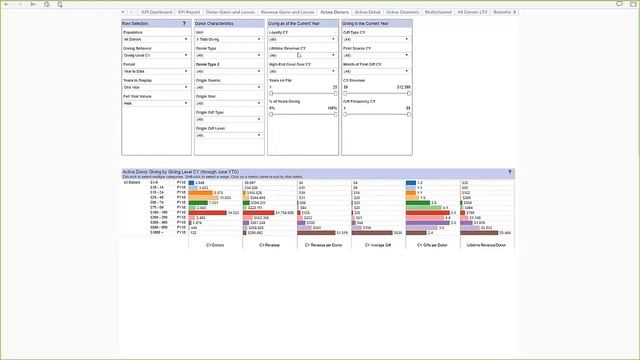Image resolution: width=640 pixels, height=360 pixels.
Task: Select the red $100-199 bar in CY Donors
Action: (x=208, y=213)
